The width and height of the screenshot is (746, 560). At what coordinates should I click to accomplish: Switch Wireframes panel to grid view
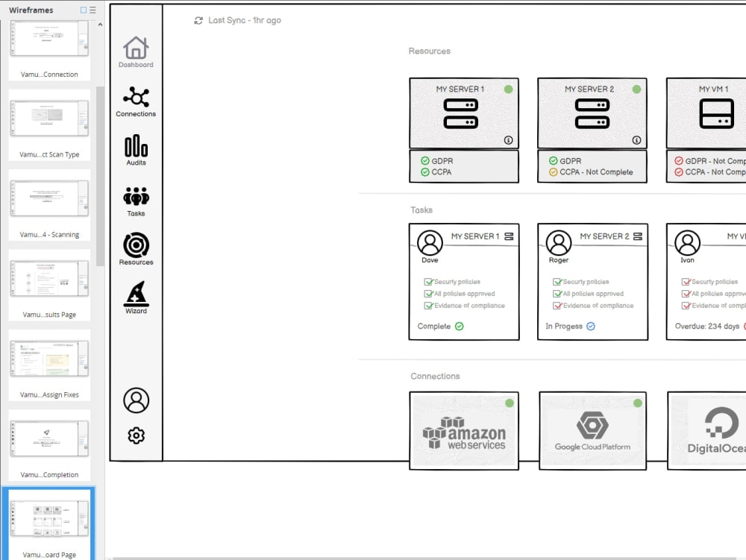[84, 10]
